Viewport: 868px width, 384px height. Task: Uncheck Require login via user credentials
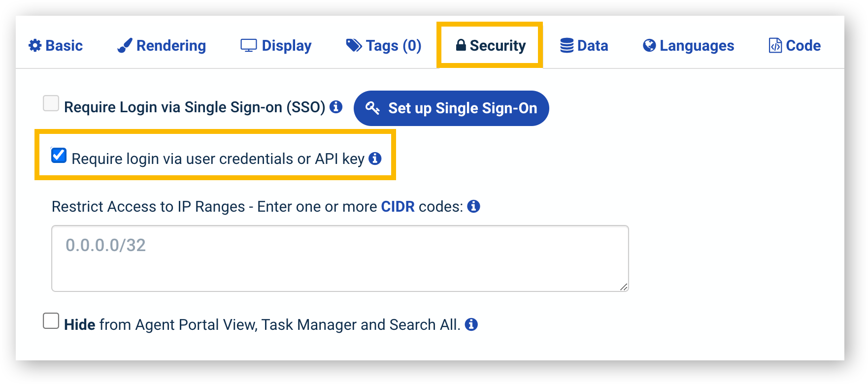coord(59,155)
